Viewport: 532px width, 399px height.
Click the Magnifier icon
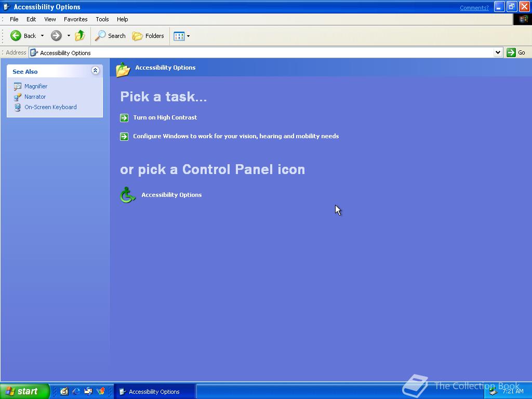(17, 87)
